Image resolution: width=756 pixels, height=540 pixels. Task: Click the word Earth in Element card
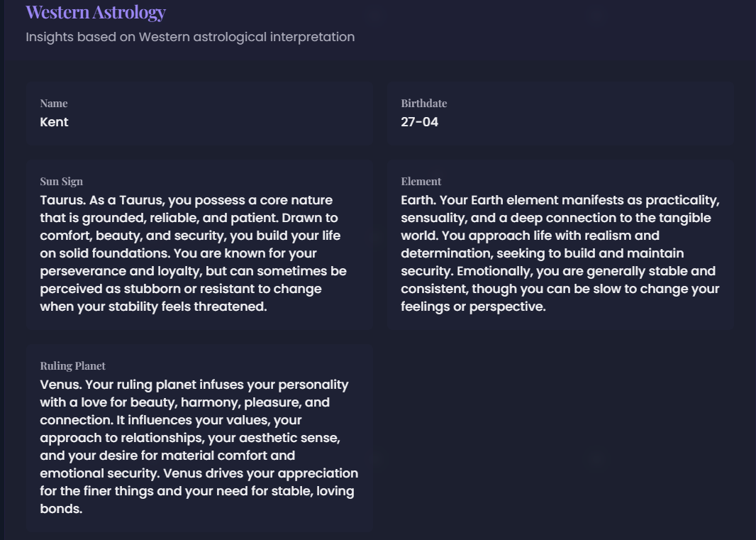416,200
